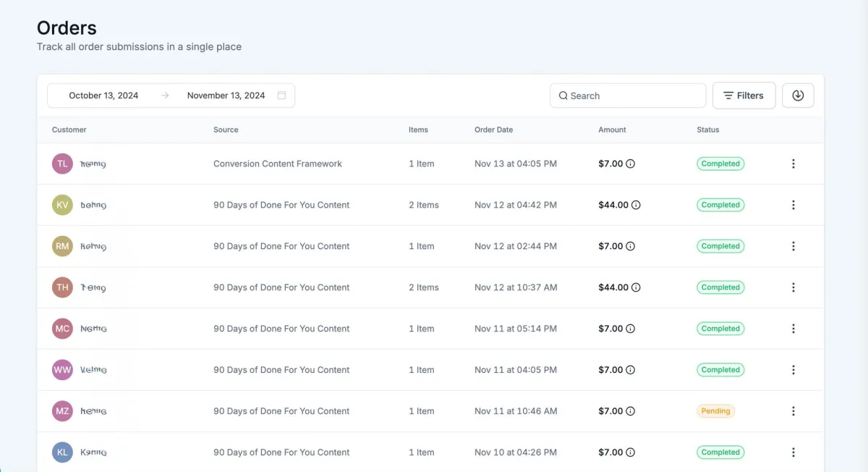
Task: Click the Pending status badge
Action: (715, 411)
